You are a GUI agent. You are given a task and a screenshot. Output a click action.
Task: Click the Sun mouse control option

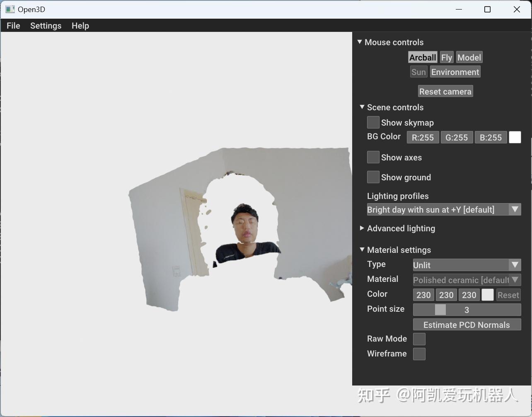pyautogui.click(x=418, y=72)
